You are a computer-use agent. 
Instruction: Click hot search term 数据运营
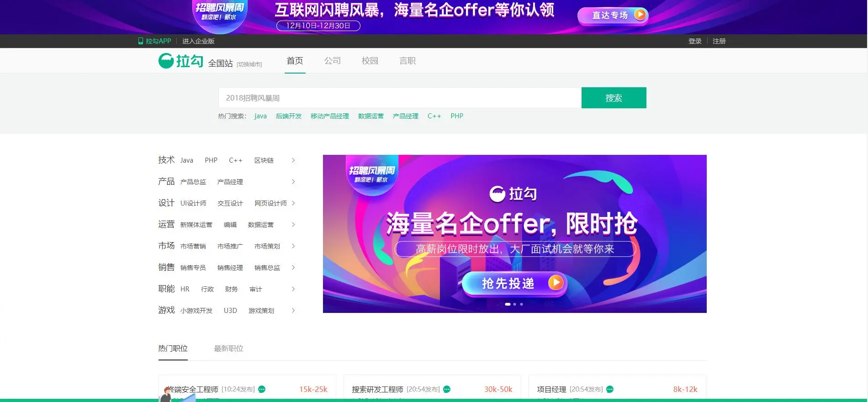pyautogui.click(x=371, y=116)
